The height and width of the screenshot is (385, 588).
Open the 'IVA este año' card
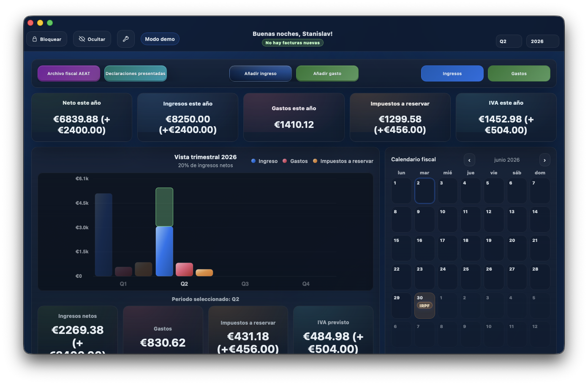click(x=506, y=117)
